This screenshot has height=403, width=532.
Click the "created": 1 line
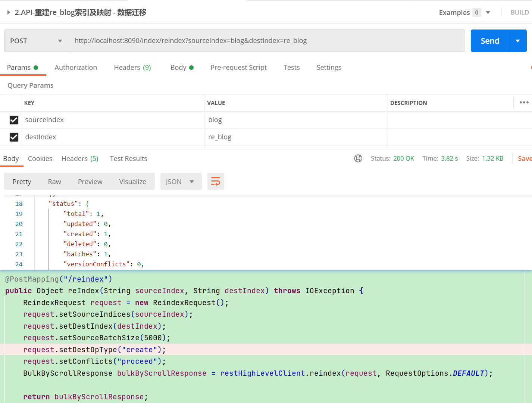point(87,234)
